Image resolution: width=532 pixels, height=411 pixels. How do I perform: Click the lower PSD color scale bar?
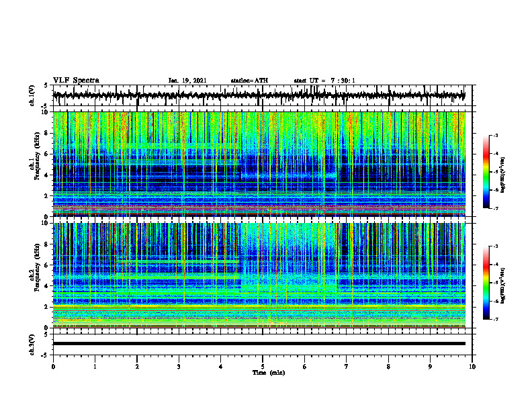point(486,283)
